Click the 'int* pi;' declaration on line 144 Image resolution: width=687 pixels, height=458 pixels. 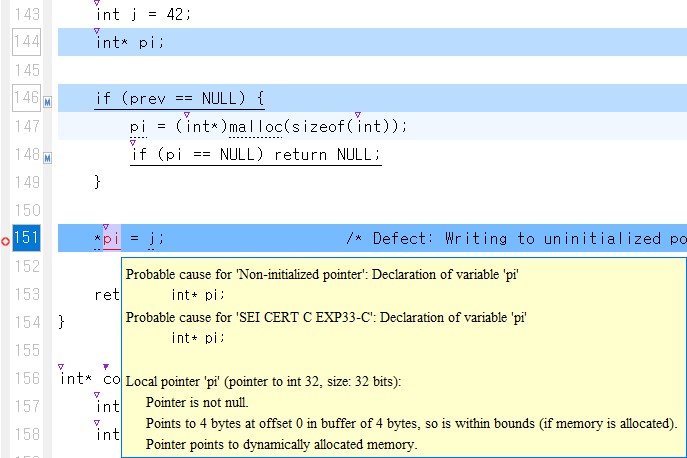[129, 42]
